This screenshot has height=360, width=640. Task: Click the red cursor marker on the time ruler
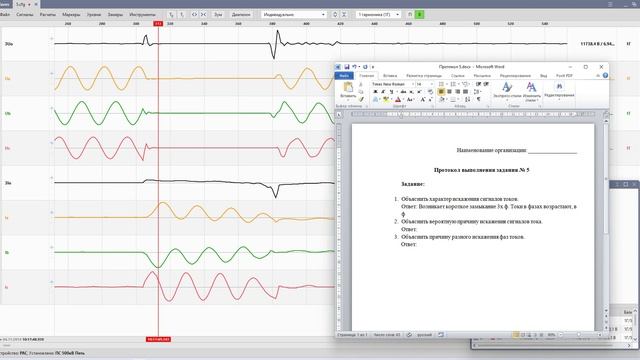pos(158,24)
